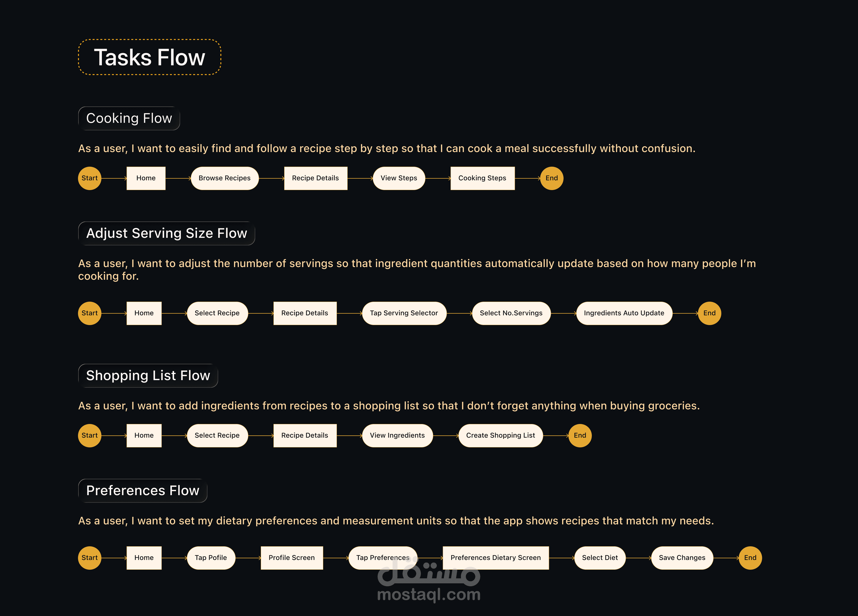
Task: Click the Ingredients Auto Update node
Action: pos(624,313)
